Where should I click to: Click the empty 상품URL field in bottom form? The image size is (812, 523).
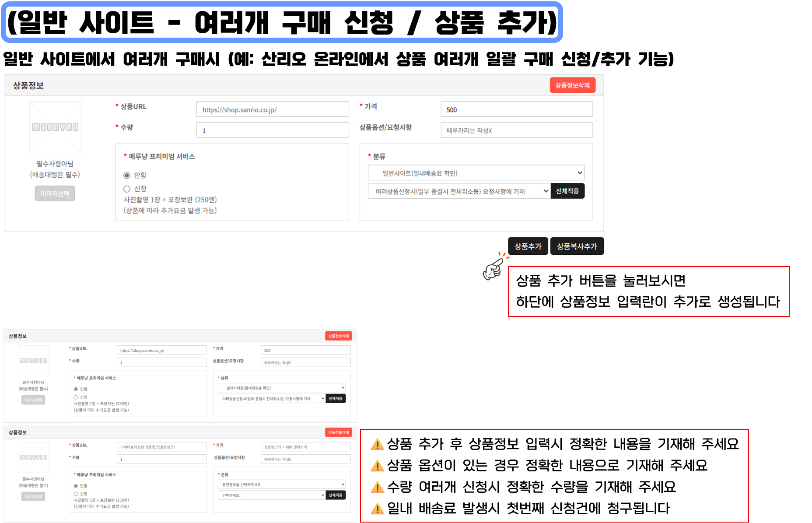tap(161, 447)
